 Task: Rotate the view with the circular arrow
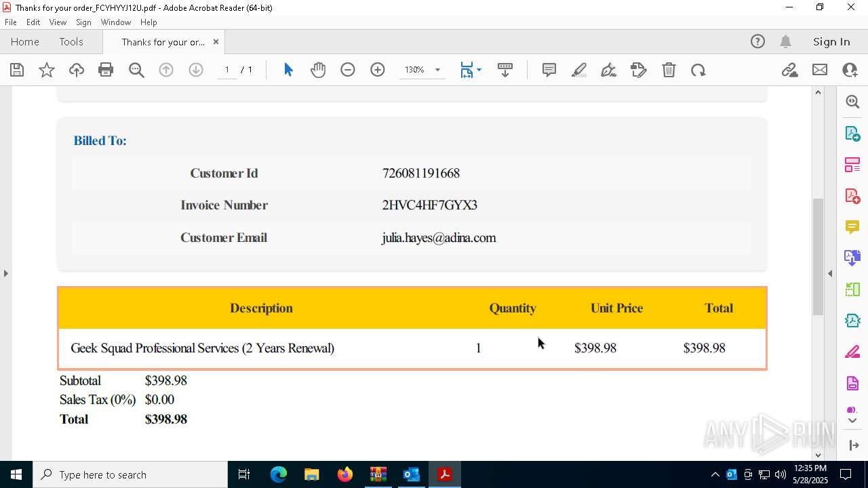coord(698,70)
